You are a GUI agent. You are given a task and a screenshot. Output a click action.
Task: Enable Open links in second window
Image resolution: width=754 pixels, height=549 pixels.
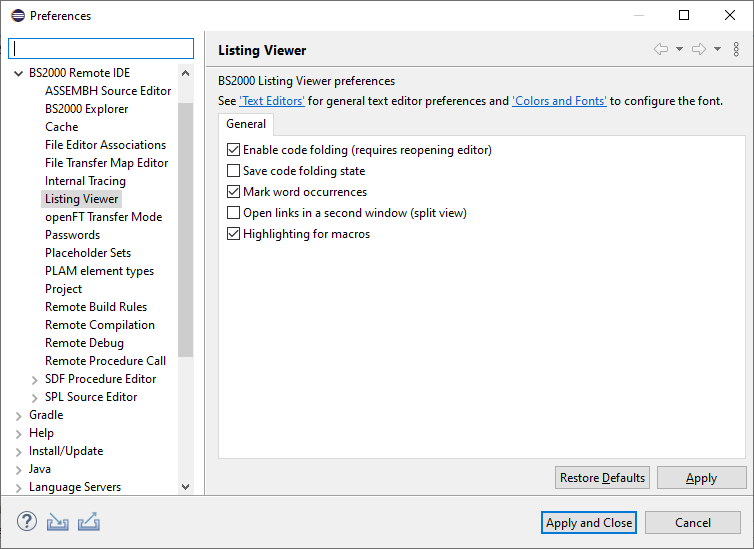tap(234, 213)
